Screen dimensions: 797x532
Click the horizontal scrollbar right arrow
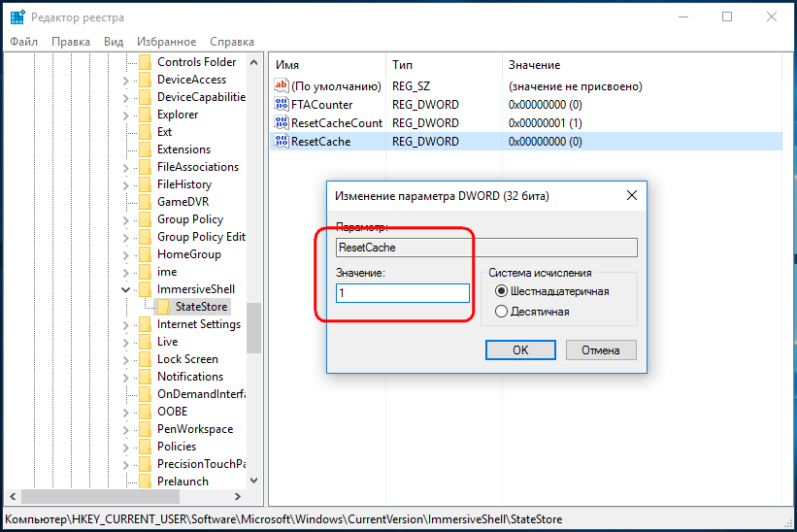(x=238, y=496)
